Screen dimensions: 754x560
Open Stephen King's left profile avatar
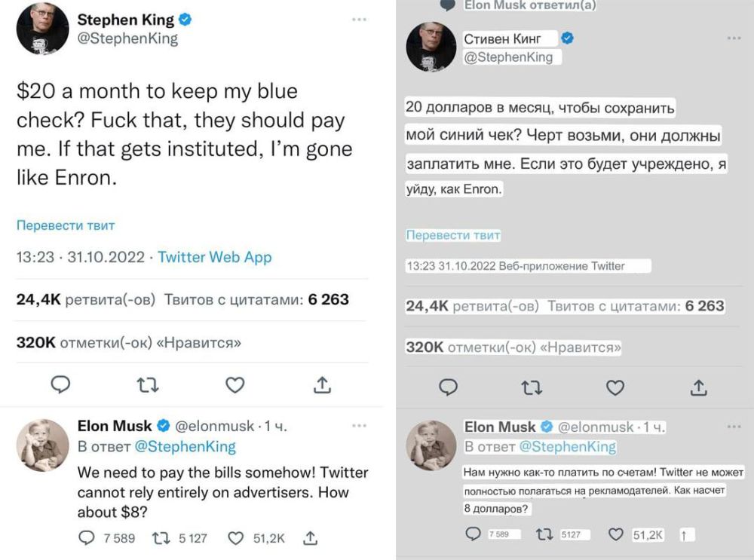[43, 28]
